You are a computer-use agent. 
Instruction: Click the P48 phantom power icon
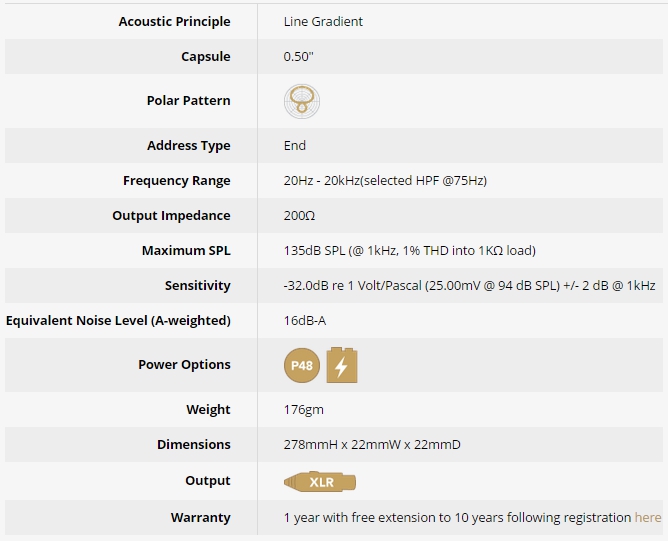pyautogui.click(x=302, y=365)
